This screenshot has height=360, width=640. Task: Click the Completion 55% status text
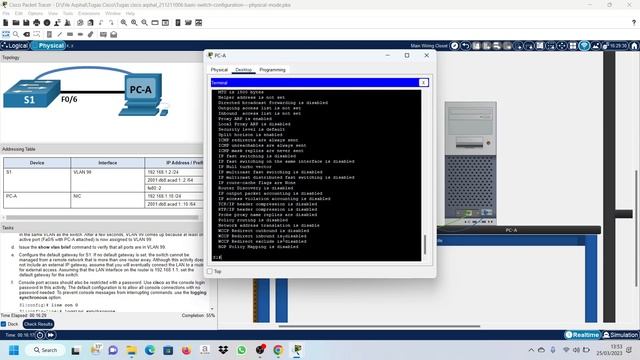[x=198, y=316]
